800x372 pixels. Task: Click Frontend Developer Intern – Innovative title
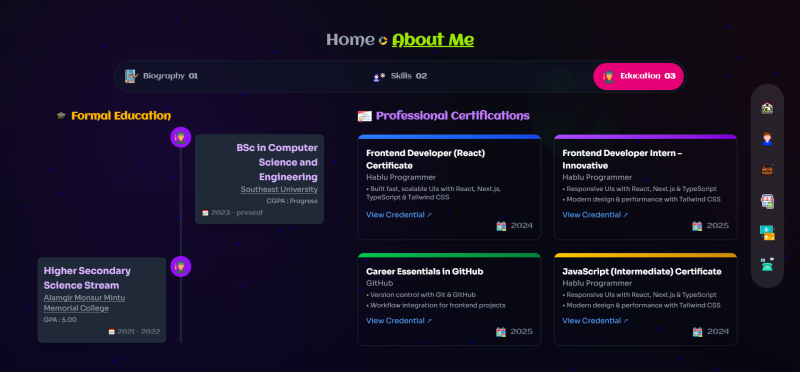(x=622, y=159)
